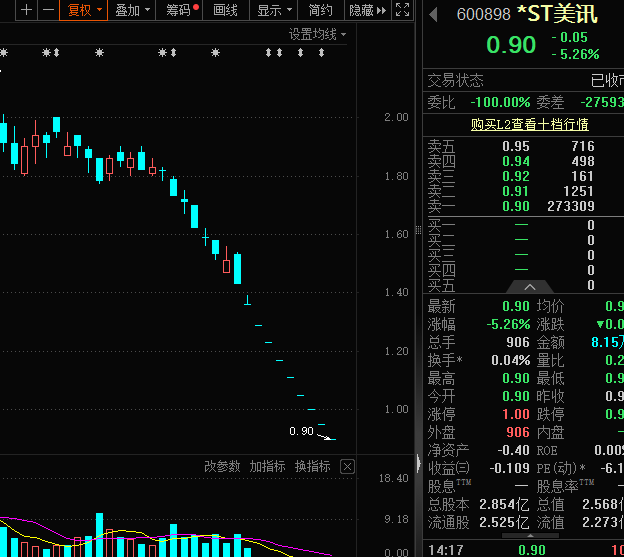Collapse order book using up chevron

coord(532,287)
